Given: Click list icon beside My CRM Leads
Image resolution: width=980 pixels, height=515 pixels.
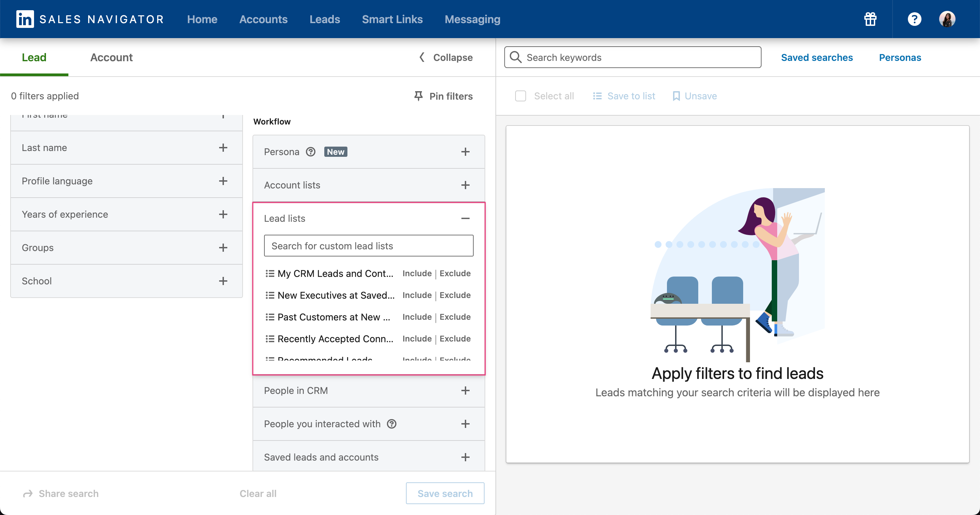Looking at the screenshot, I should tap(270, 273).
